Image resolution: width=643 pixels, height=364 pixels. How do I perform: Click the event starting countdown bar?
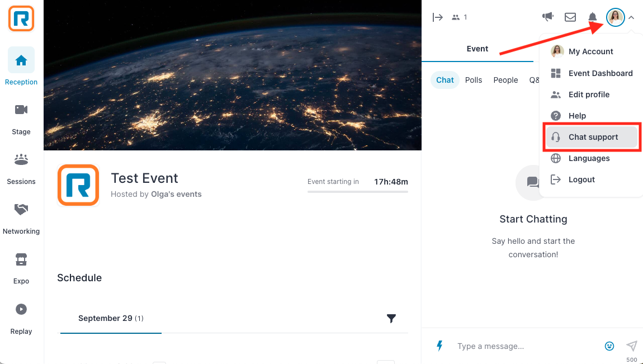tap(358, 191)
